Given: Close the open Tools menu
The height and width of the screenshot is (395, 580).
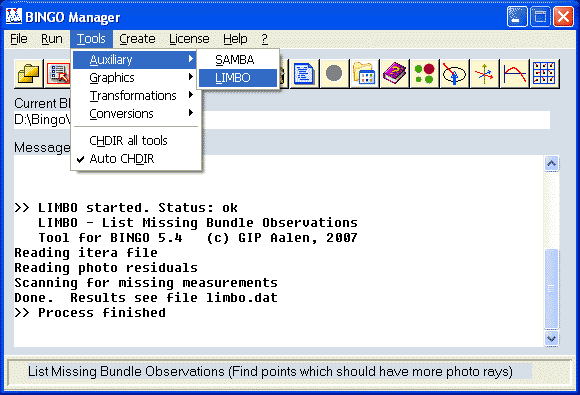Looking at the screenshot, I should point(91,39).
